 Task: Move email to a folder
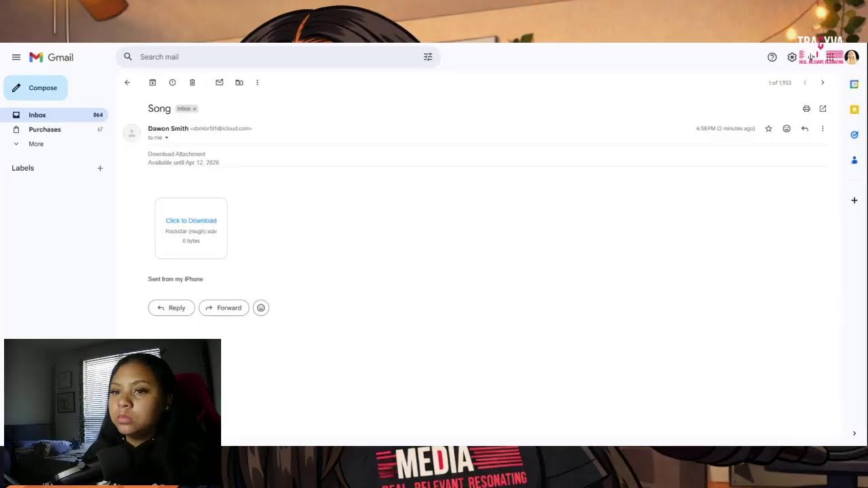coord(239,83)
